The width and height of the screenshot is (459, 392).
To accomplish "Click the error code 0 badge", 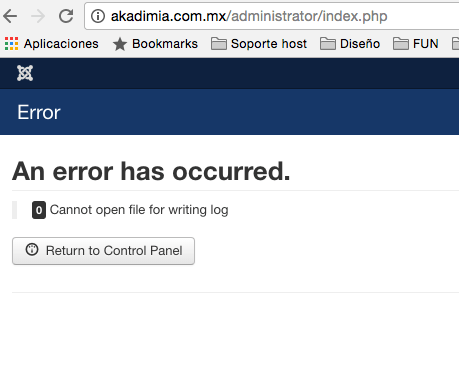I will tap(39, 210).
